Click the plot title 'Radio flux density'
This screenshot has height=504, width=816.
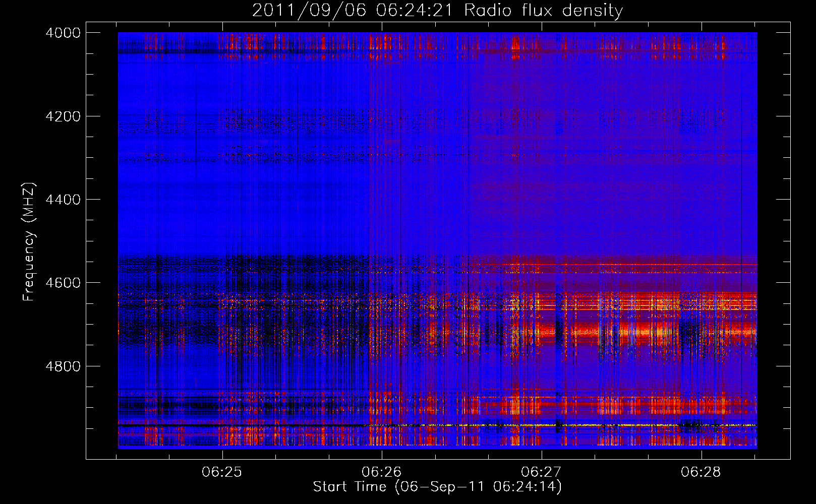coord(543,10)
